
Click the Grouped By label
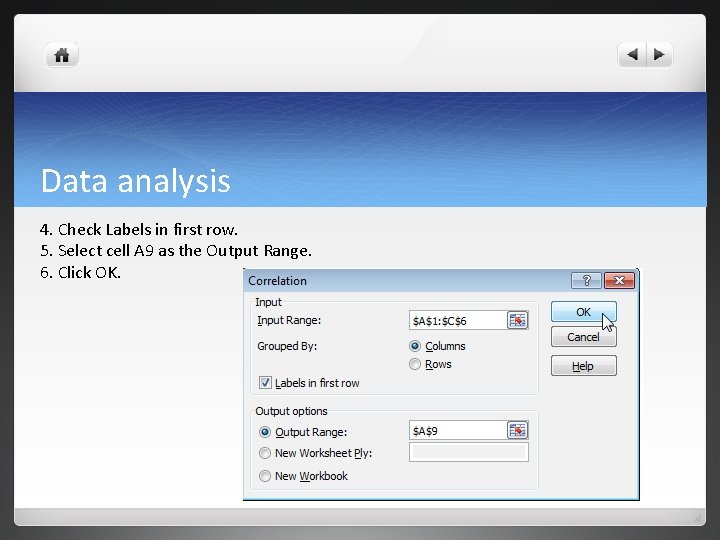tap(287, 346)
